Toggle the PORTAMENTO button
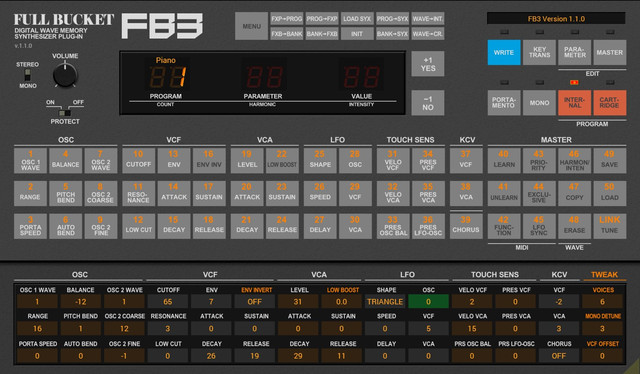 (504, 103)
